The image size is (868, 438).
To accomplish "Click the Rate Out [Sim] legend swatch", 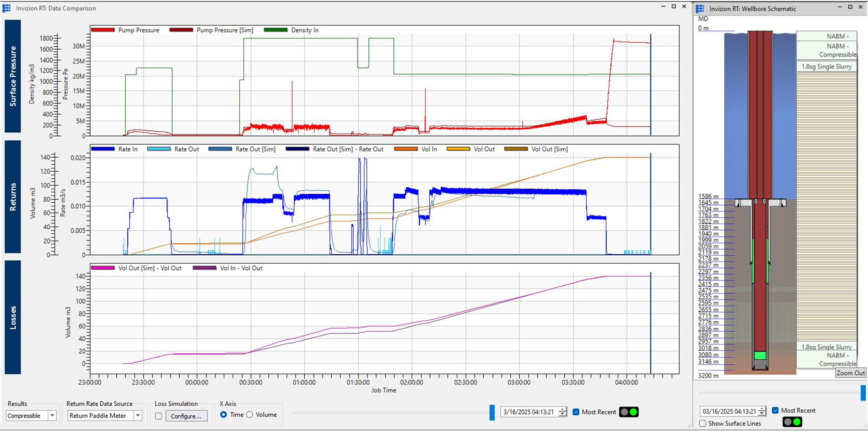I will [x=220, y=149].
